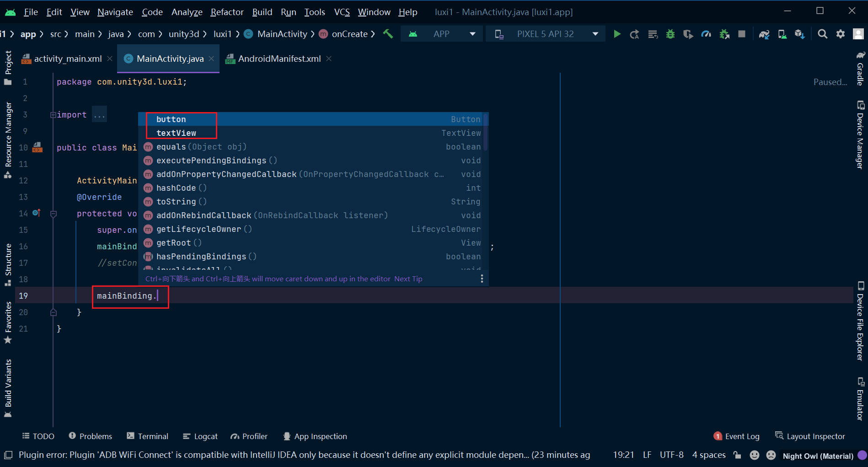Switch to the activity_main.xml tab
The width and height of the screenshot is (868, 467).
(x=68, y=59)
